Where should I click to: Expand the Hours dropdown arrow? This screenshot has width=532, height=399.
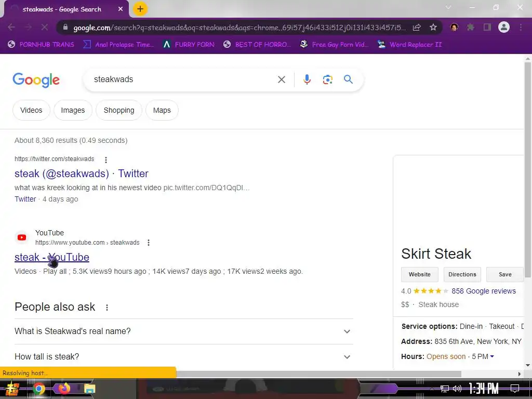[492, 356]
